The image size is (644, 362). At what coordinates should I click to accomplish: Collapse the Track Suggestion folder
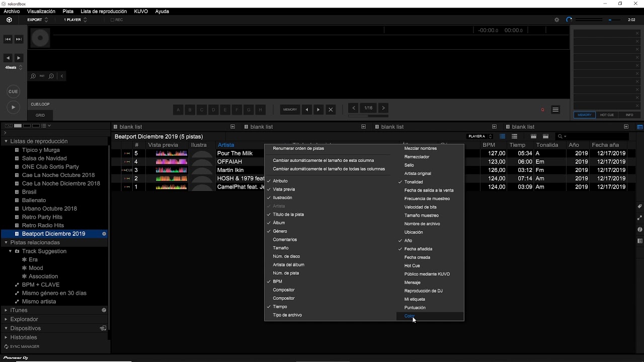(x=11, y=251)
